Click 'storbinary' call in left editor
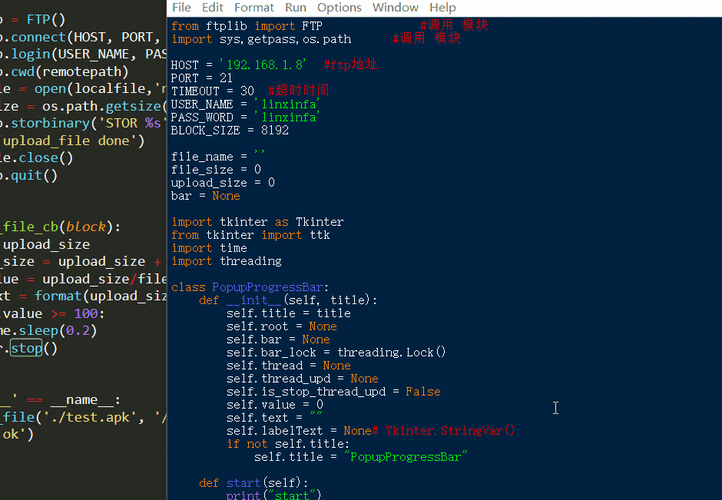 click(x=50, y=123)
